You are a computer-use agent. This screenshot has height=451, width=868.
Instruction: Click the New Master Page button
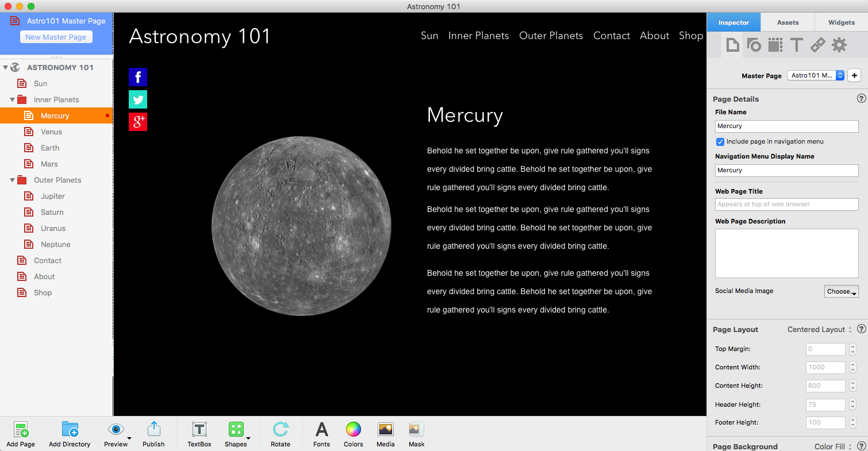[56, 37]
